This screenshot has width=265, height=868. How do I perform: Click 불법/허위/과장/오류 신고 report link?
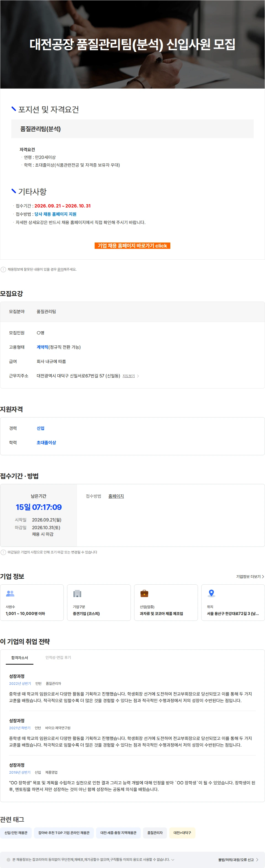tap(236, 860)
